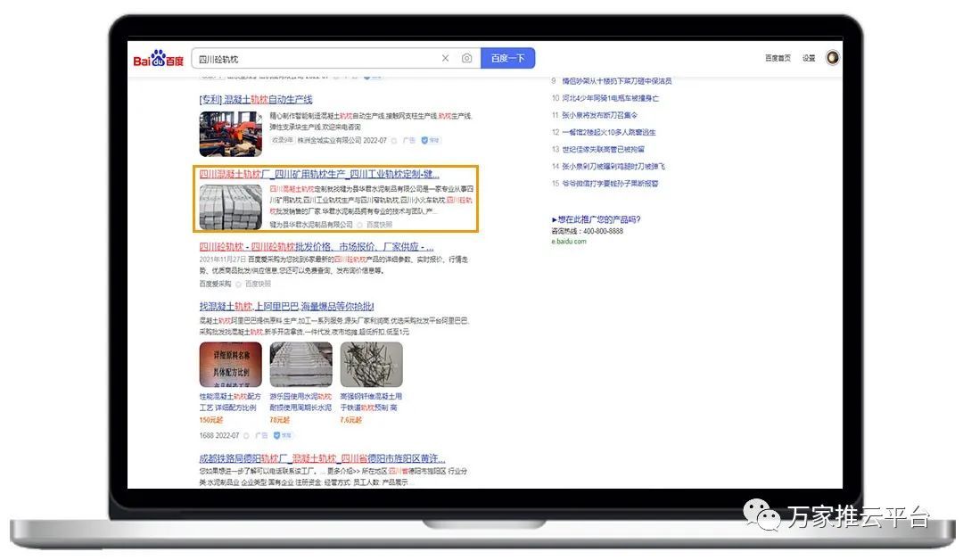Click the steel fiber product image

pyautogui.click(x=371, y=365)
